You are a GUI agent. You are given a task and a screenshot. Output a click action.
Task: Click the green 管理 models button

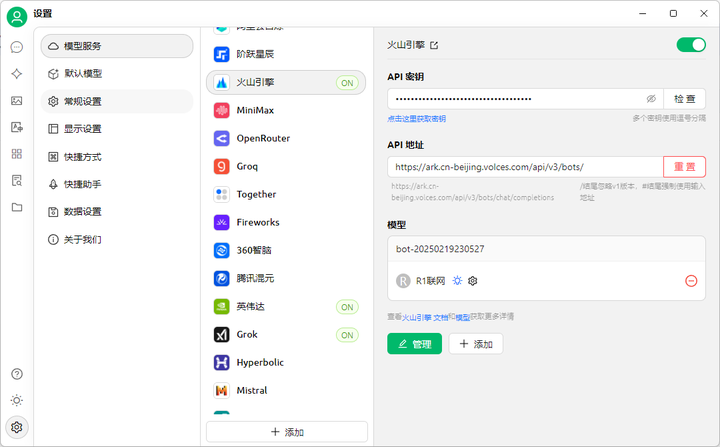coord(415,344)
